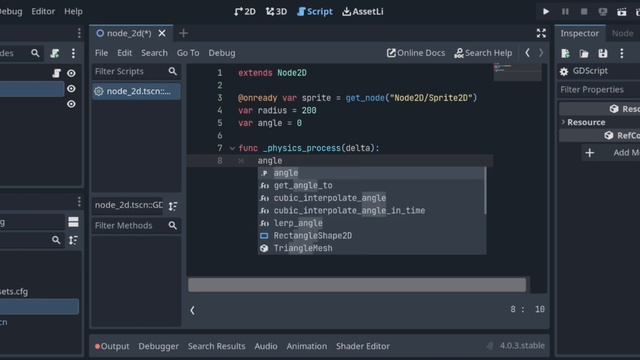Click the Filter Properties field

(x=598, y=90)
